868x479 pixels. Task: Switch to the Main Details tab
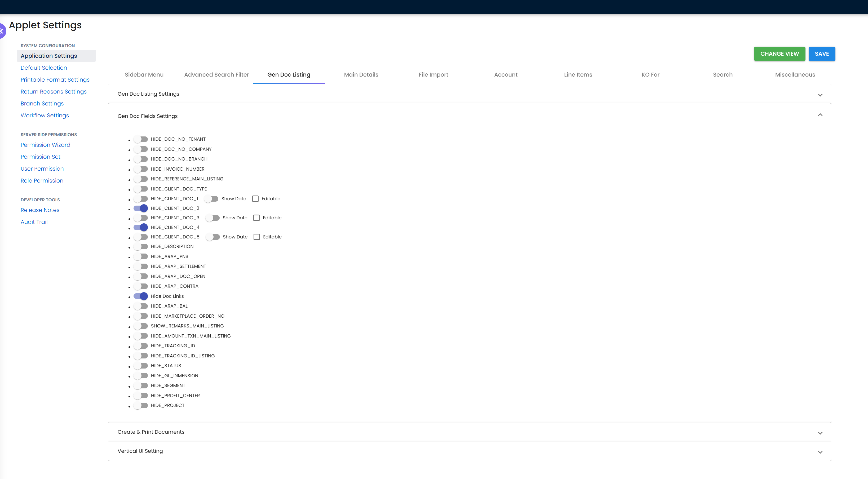[x=361, y=74]
